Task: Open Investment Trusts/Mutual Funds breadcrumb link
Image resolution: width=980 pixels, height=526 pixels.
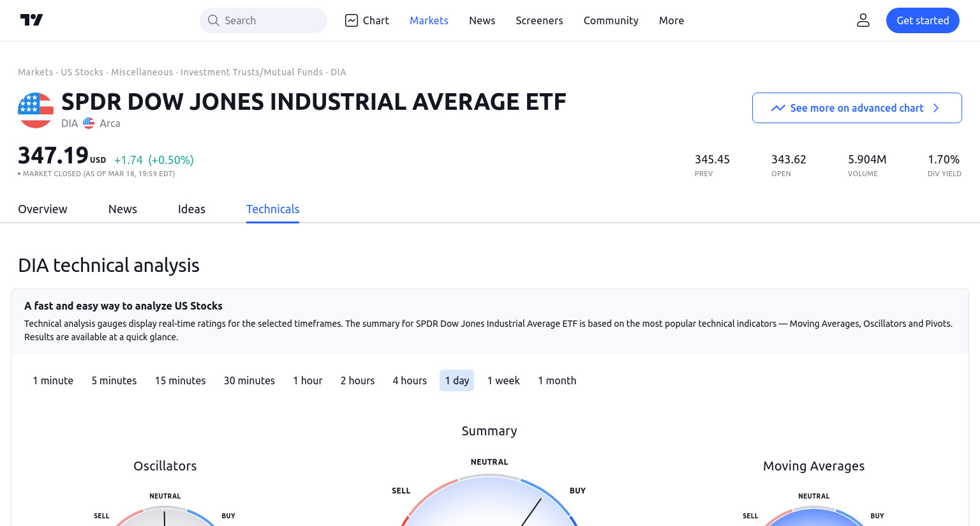Action: pyautogui.click(x=251, y=72)
